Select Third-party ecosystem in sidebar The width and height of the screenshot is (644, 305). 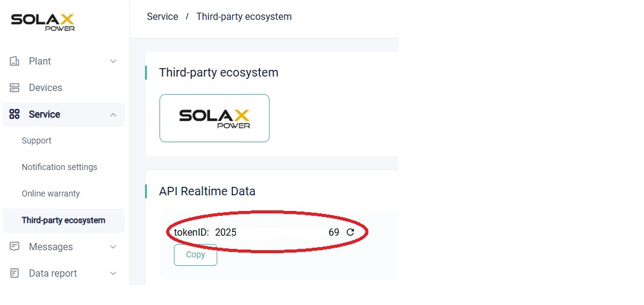(x=63, y=221)
